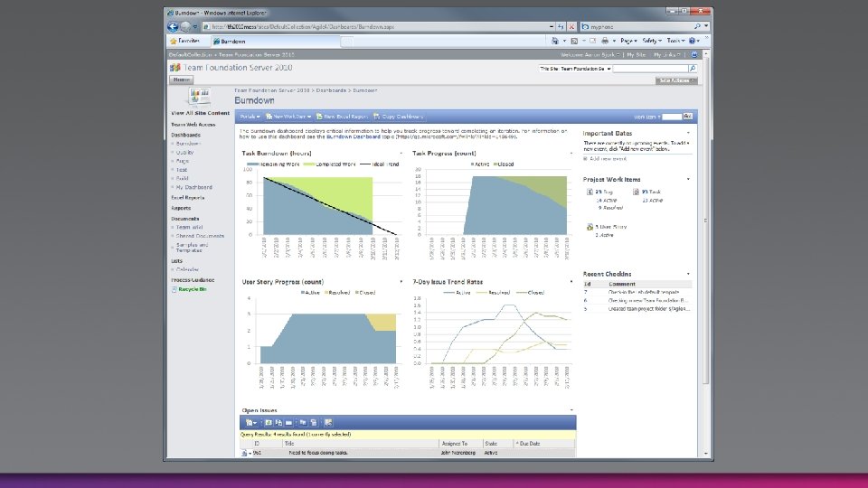Click the Add new event icon
The image size is (868, 488).
pos(585,159)
